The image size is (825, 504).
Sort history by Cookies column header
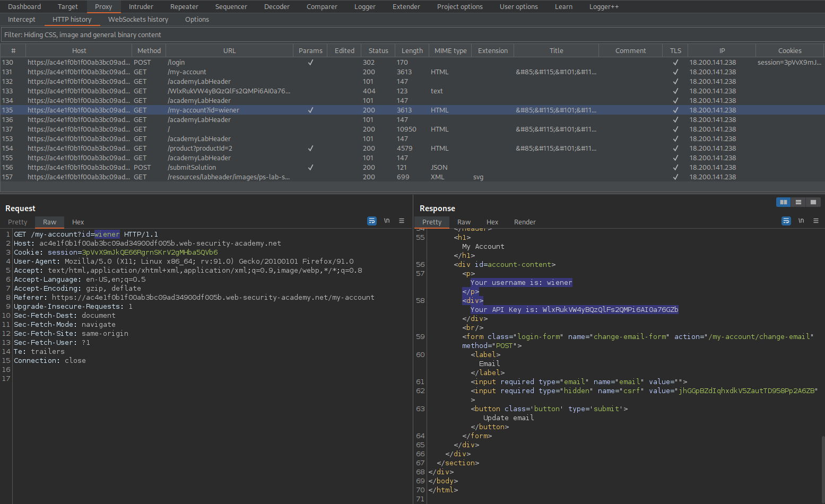[790, 51]
